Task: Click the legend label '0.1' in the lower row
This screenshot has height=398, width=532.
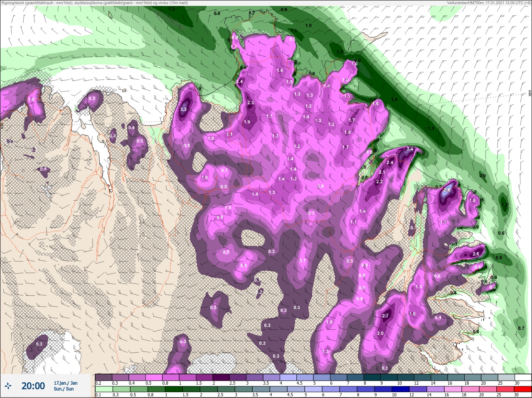Action: coord(98,395)
